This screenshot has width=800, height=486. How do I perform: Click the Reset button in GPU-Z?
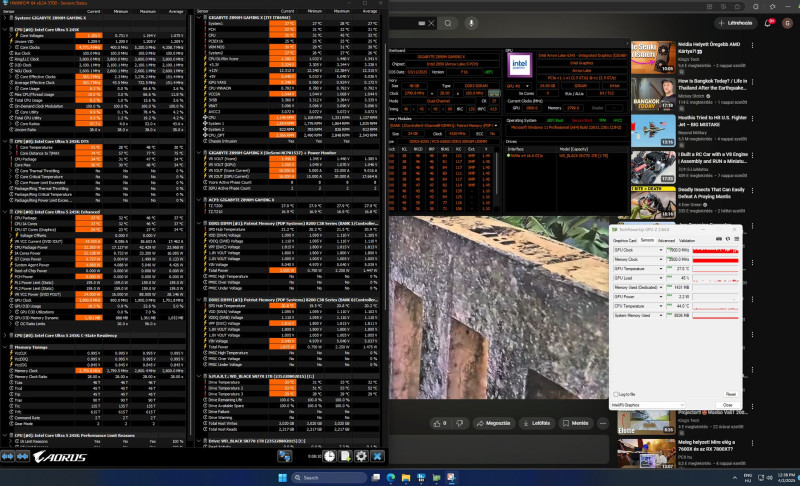[x=731, y=394]
